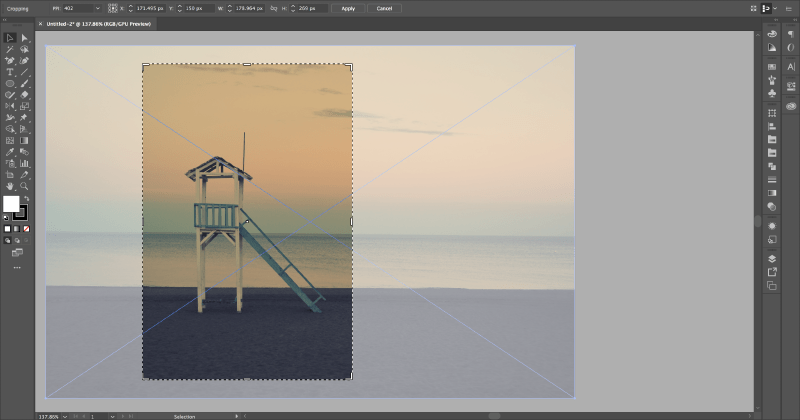This screenshot has height=420, width=800.
Task: Select the Gradient tool
Action: pos(24,140)
